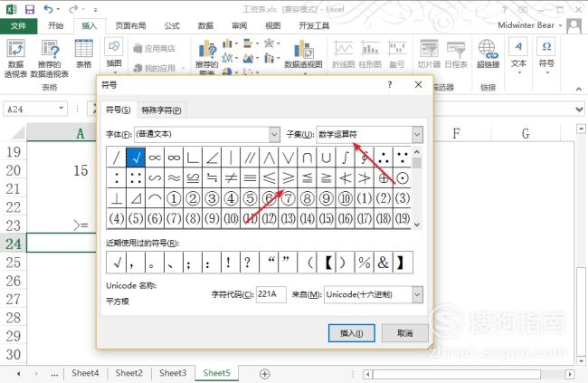Click the symbol dialog help question mark
588x383 pixels.
click(390, 84)
